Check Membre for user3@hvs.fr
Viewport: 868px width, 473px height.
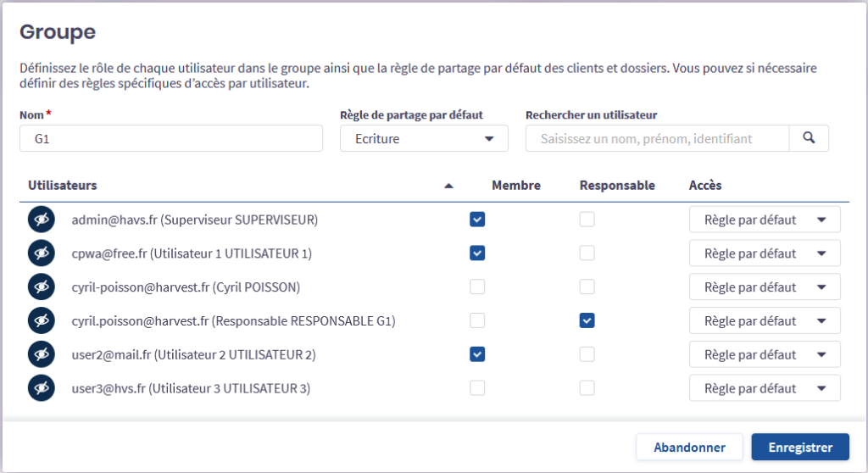[478, 388]
